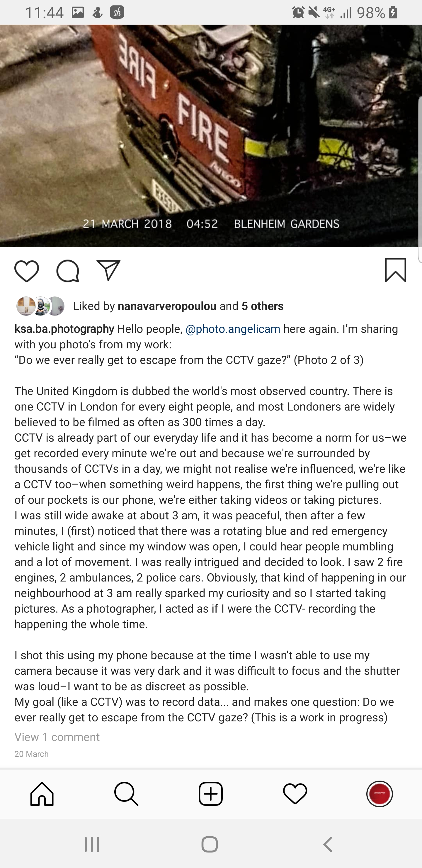Expand View 1 comment
Viewport: 422px width, 868px height.
[x=57, y=737]
